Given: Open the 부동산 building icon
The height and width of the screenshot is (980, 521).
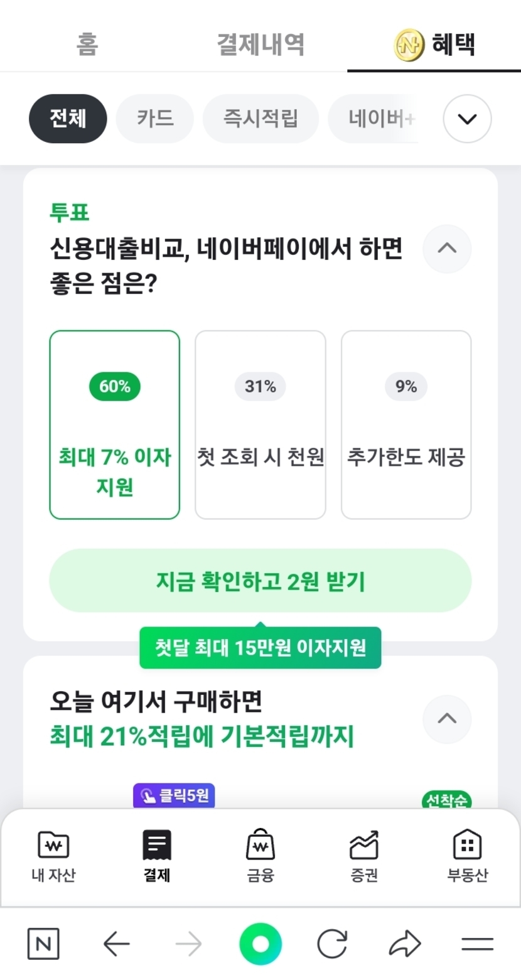Looking at the screenshot, I should (x=467, y=845).
